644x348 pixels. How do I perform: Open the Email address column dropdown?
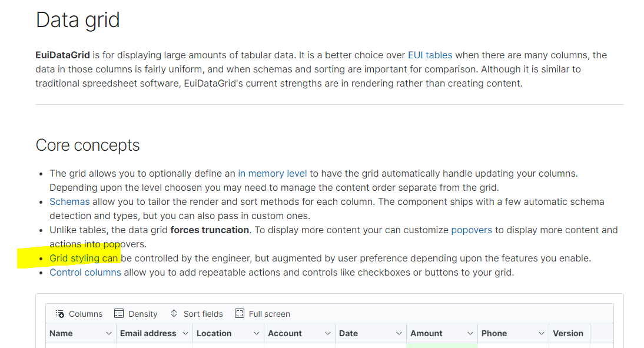(185, 333)
